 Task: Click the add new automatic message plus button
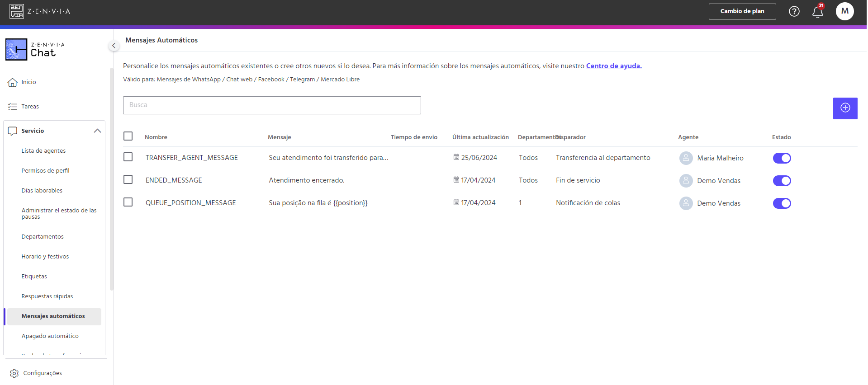coord(845,108)
